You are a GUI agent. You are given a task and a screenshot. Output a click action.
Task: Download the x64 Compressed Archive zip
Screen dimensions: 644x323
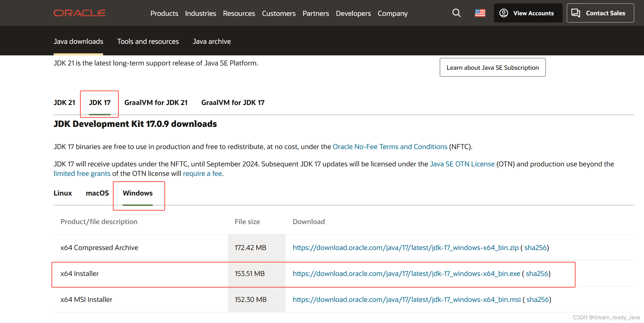[406, 248]
